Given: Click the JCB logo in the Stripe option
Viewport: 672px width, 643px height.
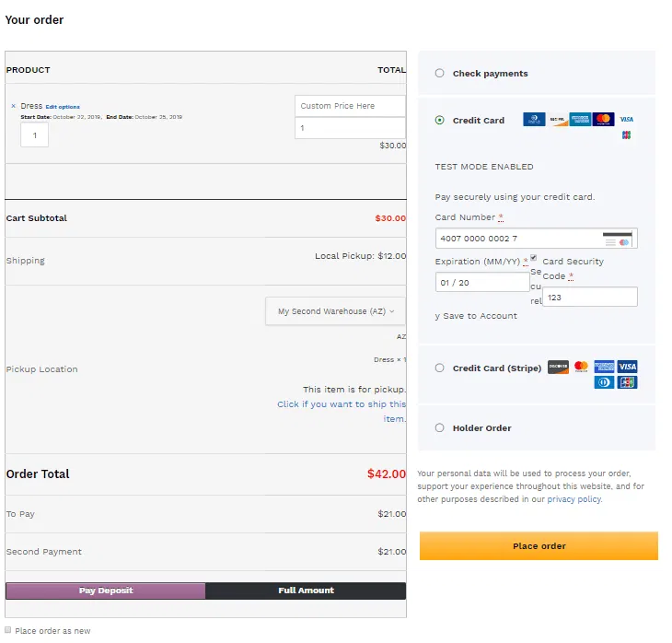Looking at the screenshot, I should [628, 382].
